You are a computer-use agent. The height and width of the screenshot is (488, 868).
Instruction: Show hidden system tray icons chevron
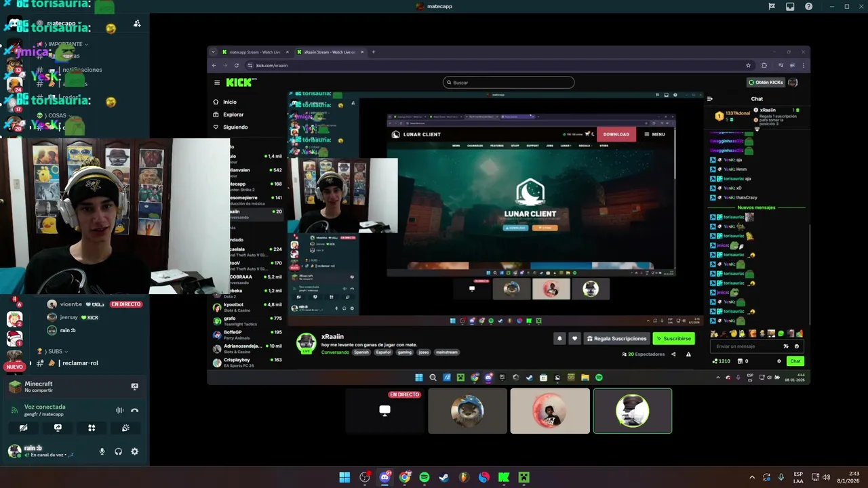pos(751,477)
